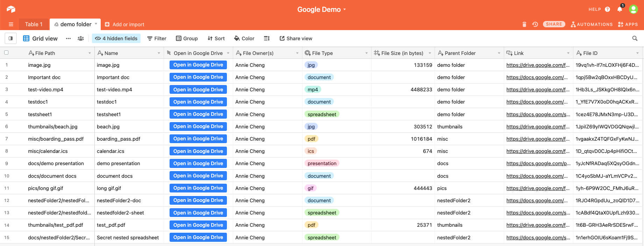
Task: Click the presentation file type tag
Action: click(x=322, y=163)
